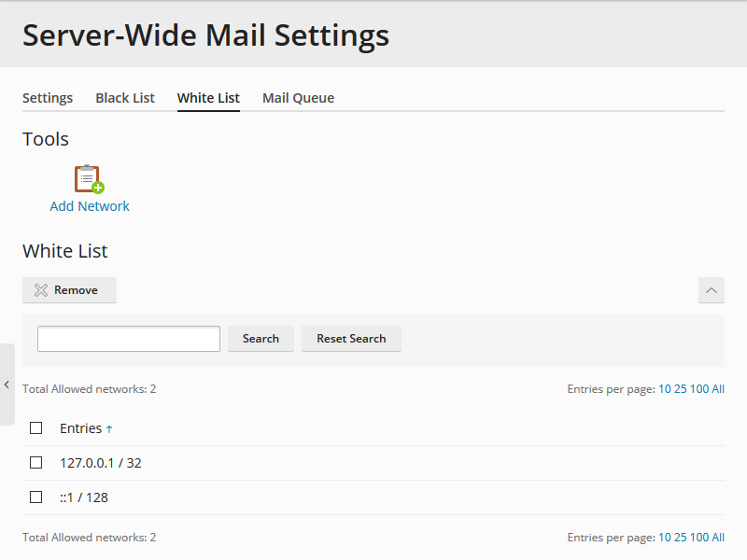Click the Reset Search button

[351, 339]
